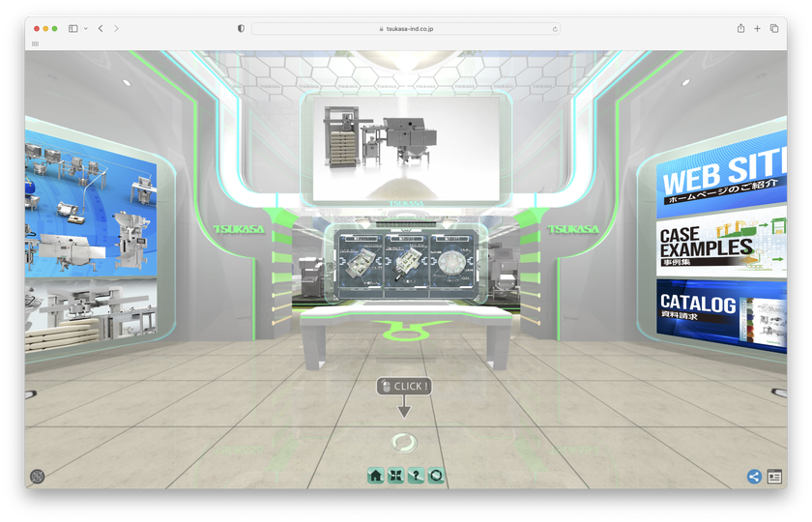Open the CASE EXAMPLES banner

tap(721, 244)
